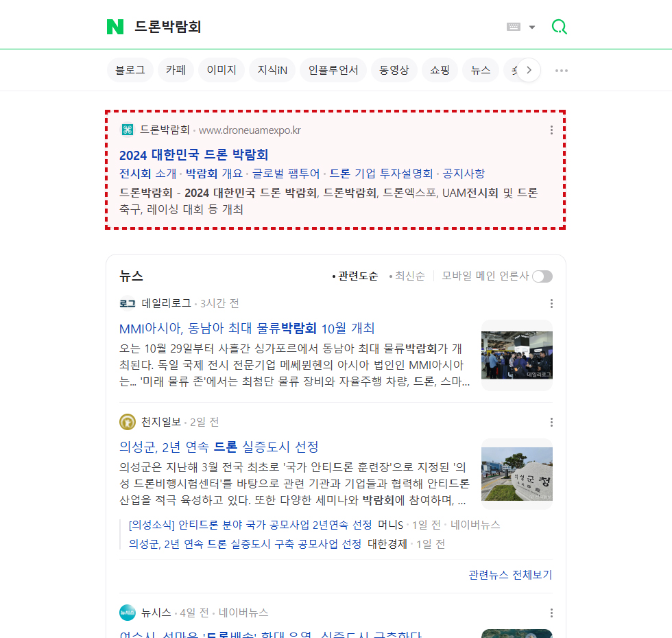672x638 pixels.
Task: Open the 대한경제 의성군 related article
Action: 245,544
